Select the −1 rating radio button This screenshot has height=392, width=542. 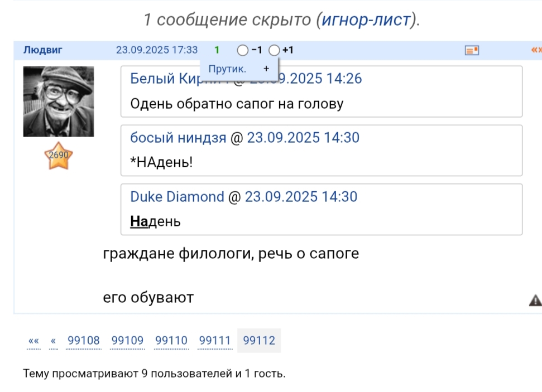click(x=242, y=50)
